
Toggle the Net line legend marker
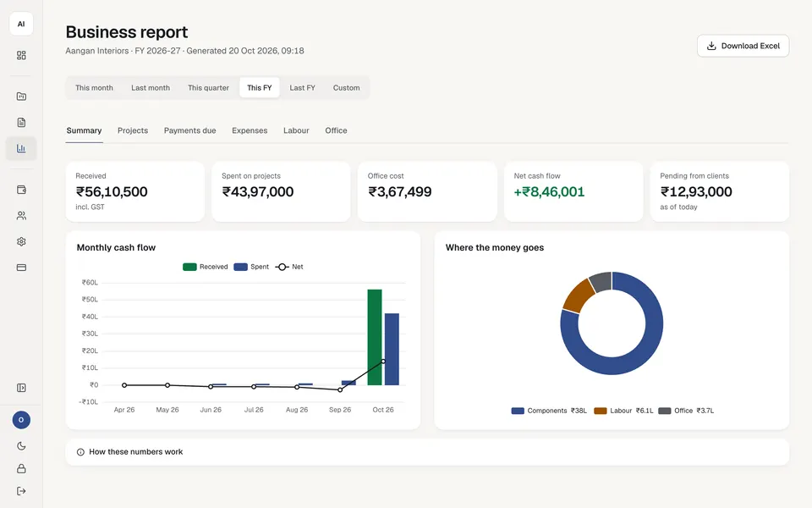[282, 267]
